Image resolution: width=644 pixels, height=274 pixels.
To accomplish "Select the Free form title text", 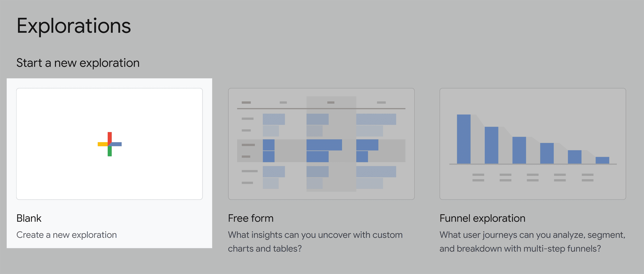I will click(x=251, y=218).
